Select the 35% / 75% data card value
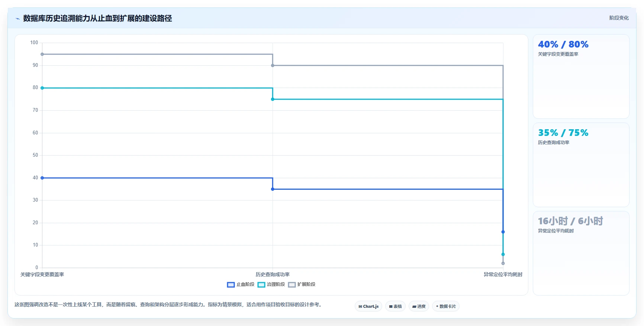The image size is (644, 326). click(x=563, y=133)
